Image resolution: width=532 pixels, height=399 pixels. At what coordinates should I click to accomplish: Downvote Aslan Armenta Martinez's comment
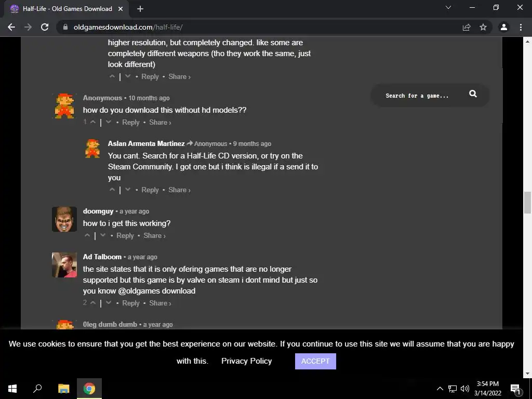tap(128, 189)
